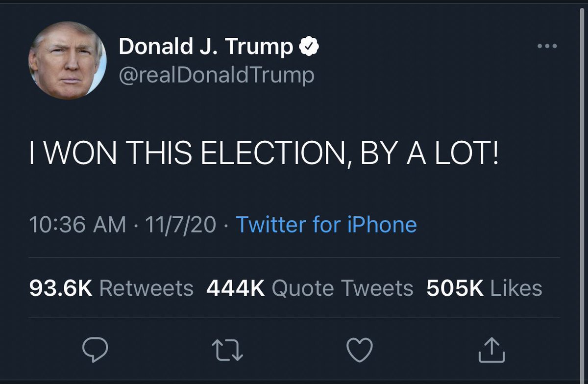The image size is (588, 384).
Task: Reply to the tweet via speech bubble icon
Action: (95, 349)
